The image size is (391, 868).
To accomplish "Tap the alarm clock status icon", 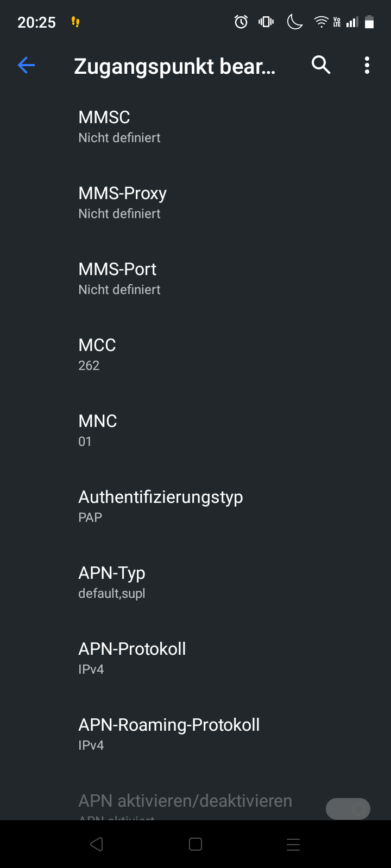I will coord(241,22).
